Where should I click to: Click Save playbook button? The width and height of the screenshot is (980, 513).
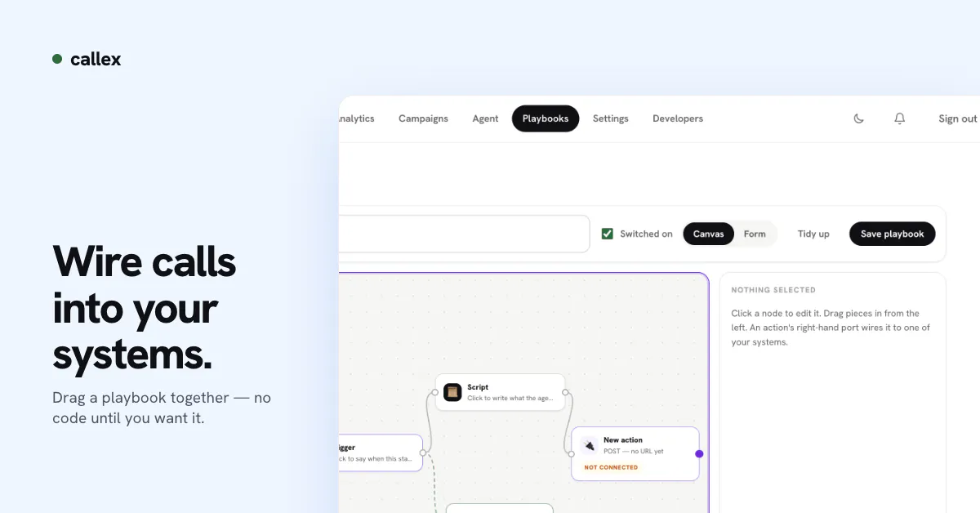pos(893,234)
